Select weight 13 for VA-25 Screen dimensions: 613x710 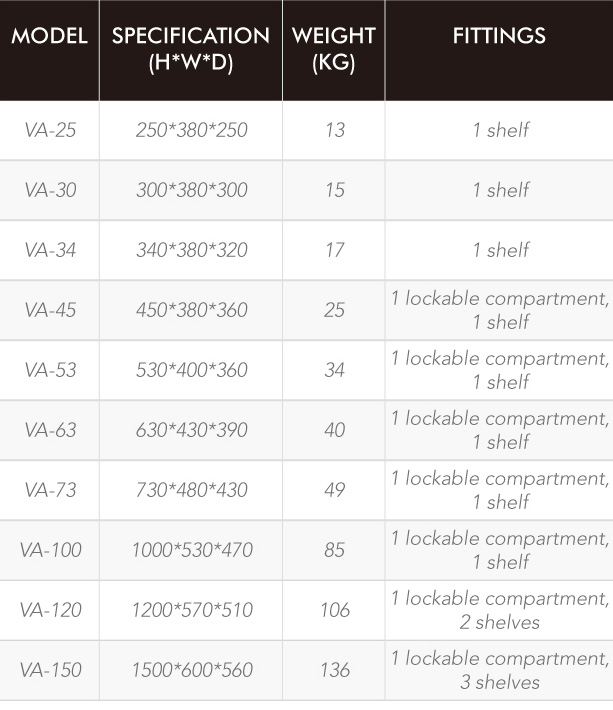(335, 130)
